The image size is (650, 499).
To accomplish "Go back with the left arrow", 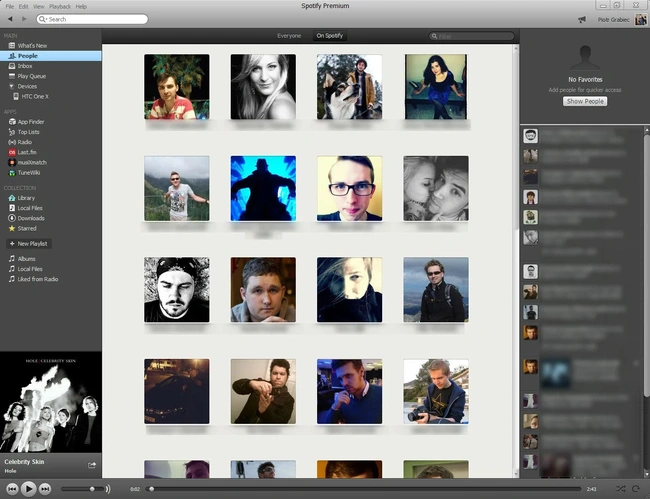I will (10, 19).
